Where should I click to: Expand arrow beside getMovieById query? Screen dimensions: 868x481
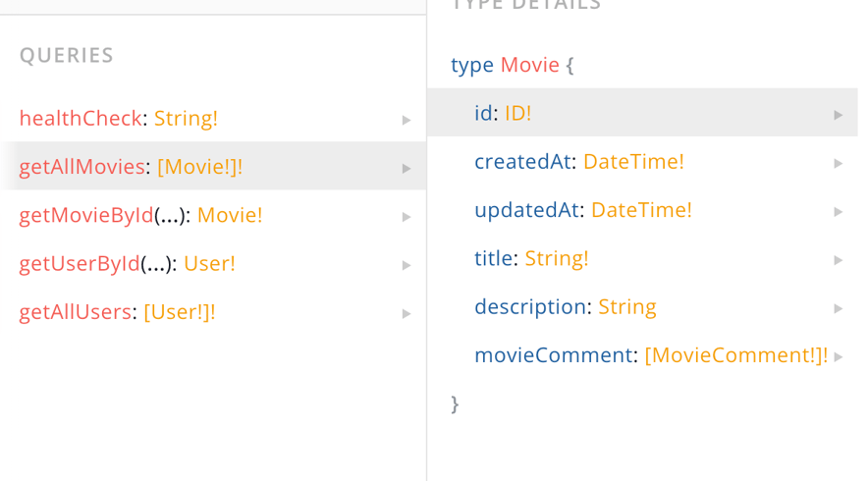point(407,217)
